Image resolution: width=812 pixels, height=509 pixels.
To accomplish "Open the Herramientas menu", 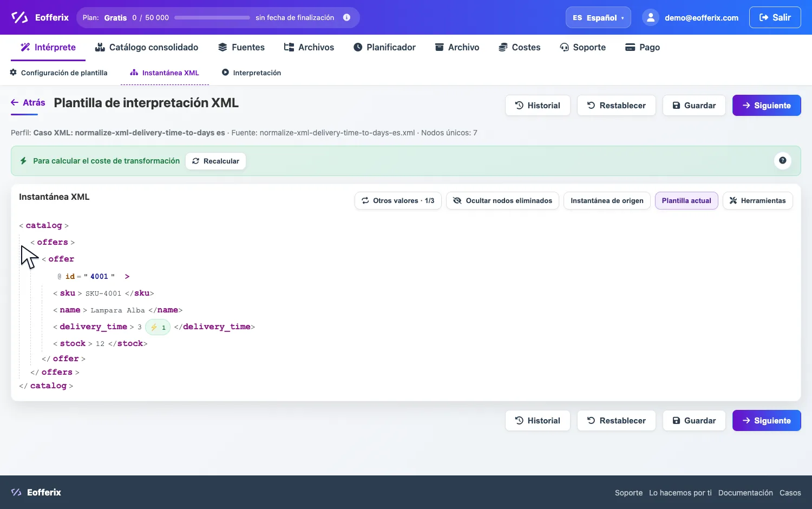I will 757,200.
